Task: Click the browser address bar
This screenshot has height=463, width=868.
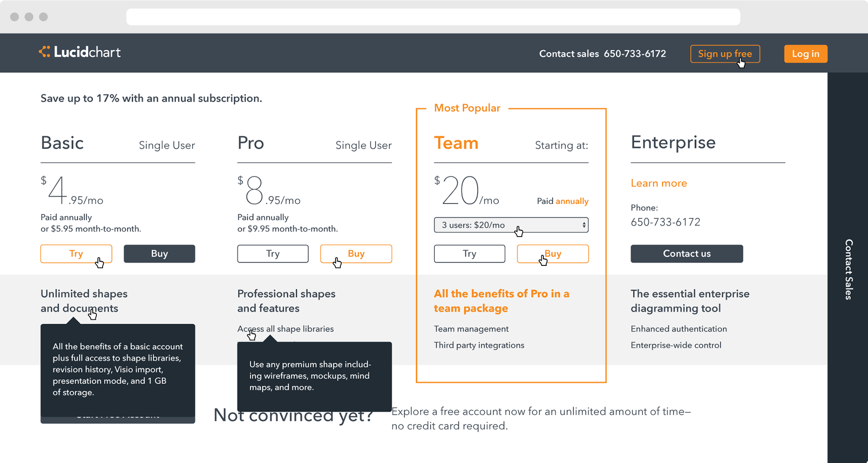Action: coord(433,17)
